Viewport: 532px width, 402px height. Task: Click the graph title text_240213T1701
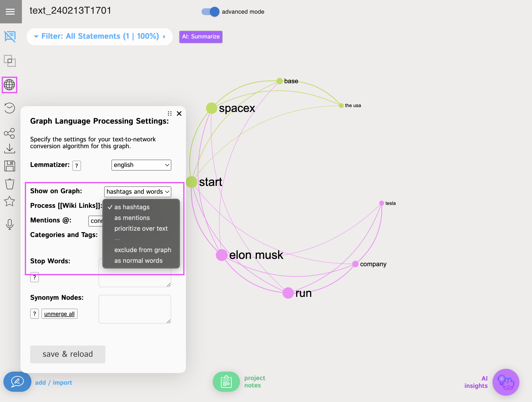click(70, 10)
